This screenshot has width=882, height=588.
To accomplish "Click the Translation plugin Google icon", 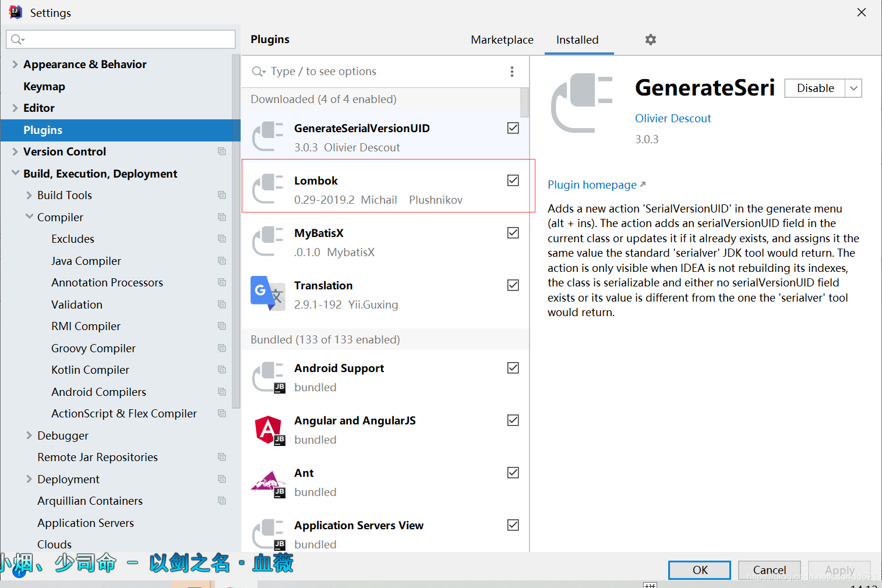I will [267, 293].
